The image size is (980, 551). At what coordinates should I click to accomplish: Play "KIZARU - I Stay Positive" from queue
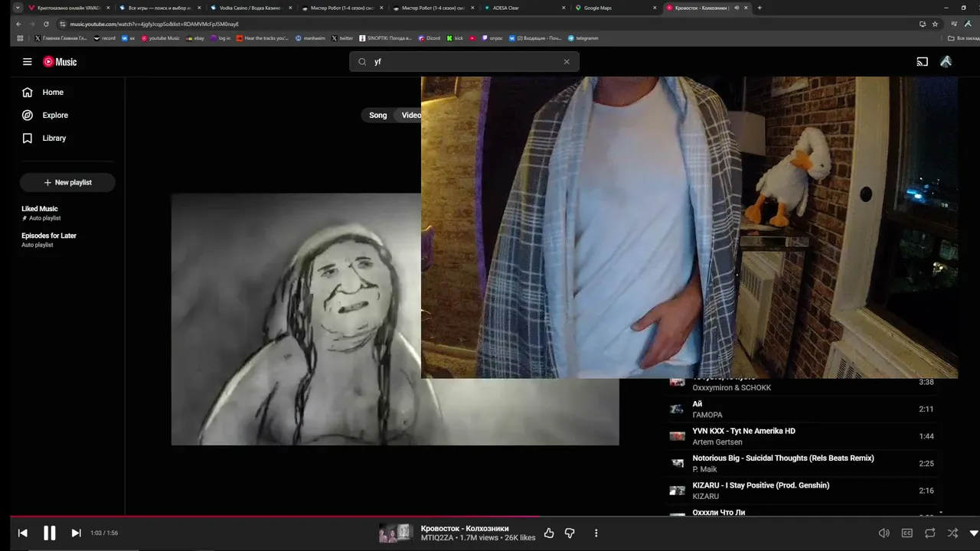pyautogui.click(x=801, y=491)
